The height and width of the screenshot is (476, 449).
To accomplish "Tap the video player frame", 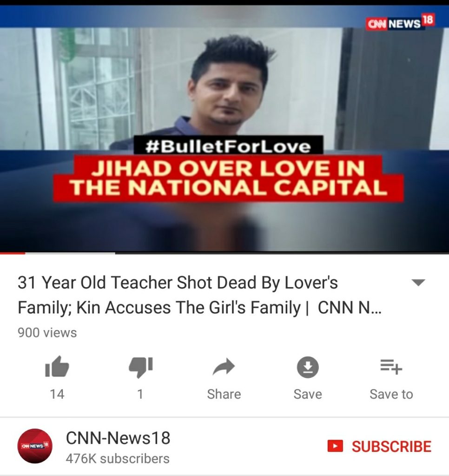I will coord(224,128).
